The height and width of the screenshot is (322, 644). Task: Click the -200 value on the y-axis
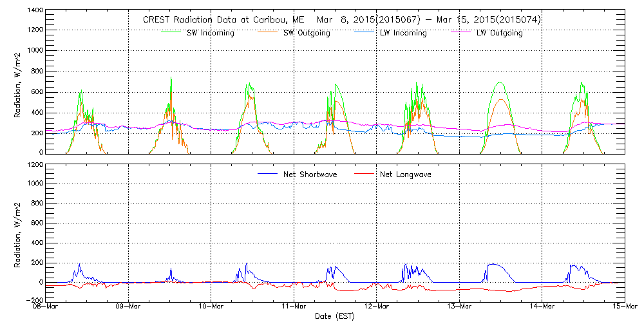tap(33, 301)
